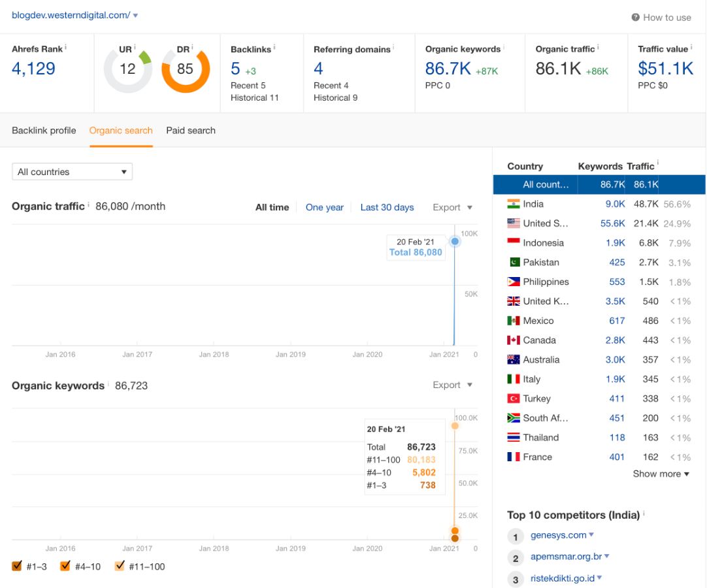Open the Organic keywords Export dropdown
707x588 pixels.
(x=452, y=385)
